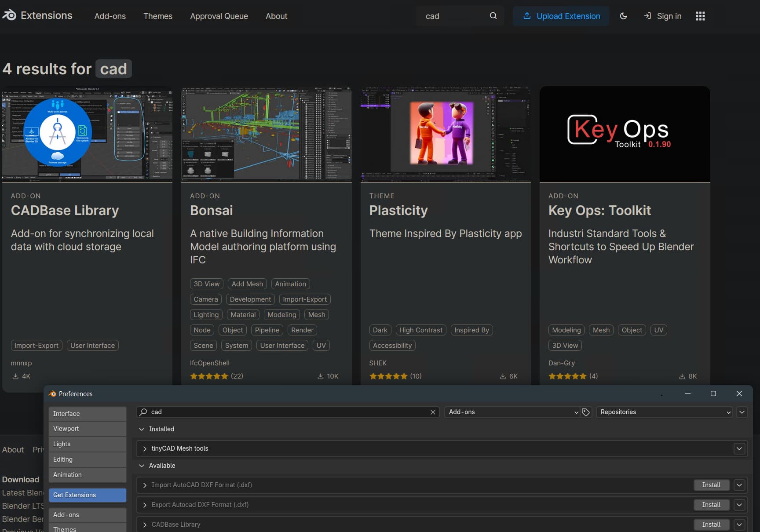Click the Accessibility tag
The height and width of the screenshot is (532, 760).
click(392, 346)
